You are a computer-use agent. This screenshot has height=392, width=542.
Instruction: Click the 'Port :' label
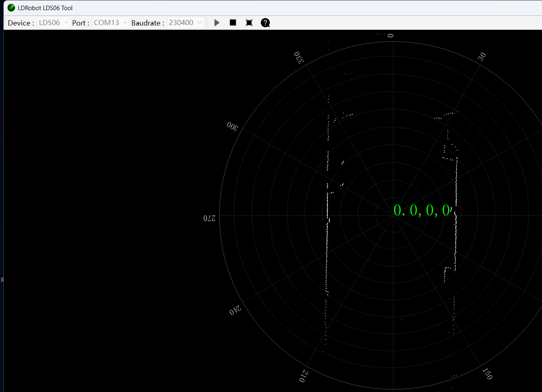pos(81,23)
